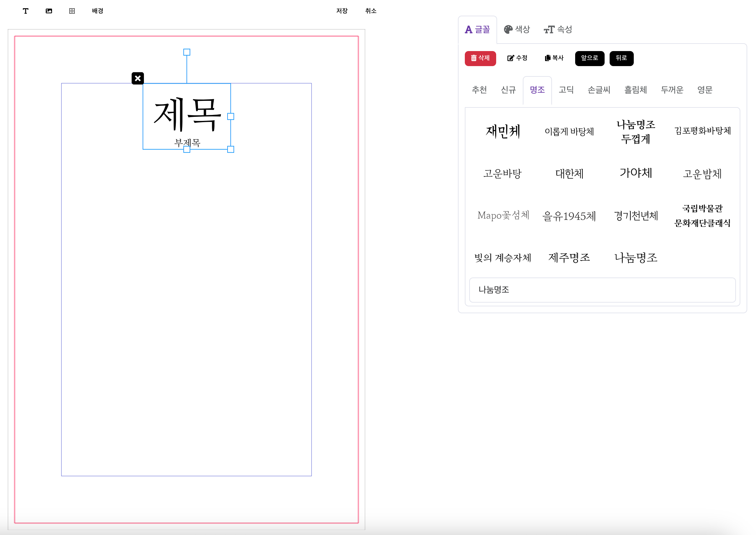Click the 뒤로 send backward button
Image resolution: width=756 pixels, height=535 pixels.
pyautogui.click(x=621, y=58)
